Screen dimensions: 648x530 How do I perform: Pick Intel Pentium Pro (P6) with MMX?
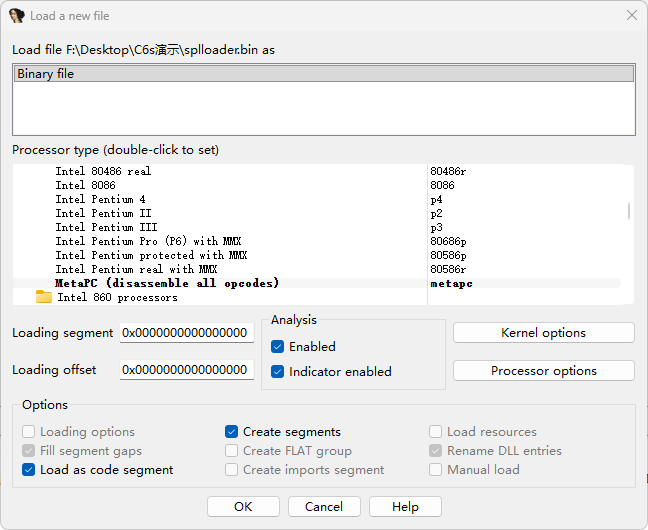point(148,241)
